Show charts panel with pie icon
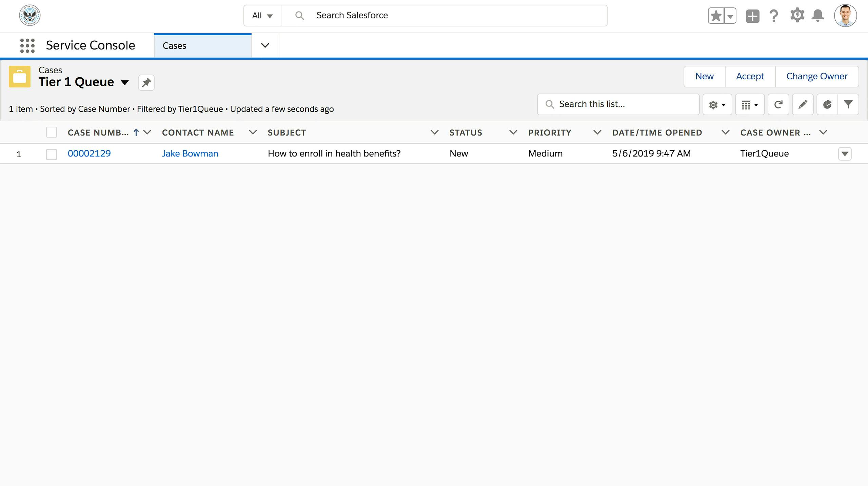Viewport: 868px width, 486px height. tap(827, 104)
